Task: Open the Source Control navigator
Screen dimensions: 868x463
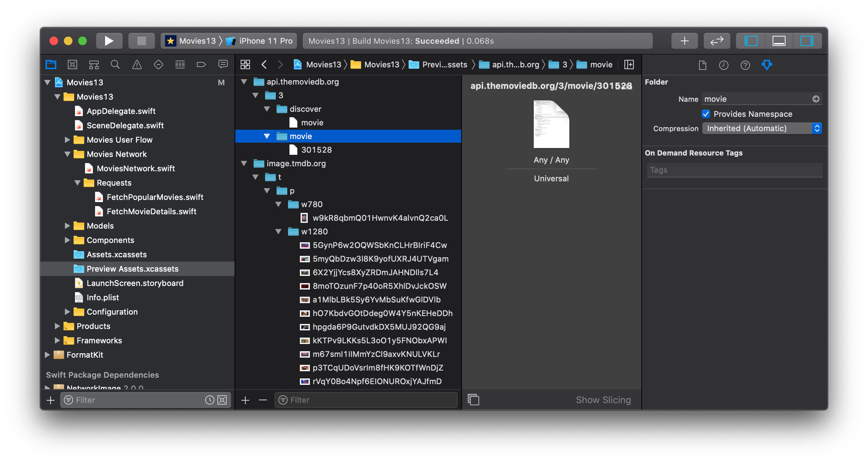Action: point(72,65)
